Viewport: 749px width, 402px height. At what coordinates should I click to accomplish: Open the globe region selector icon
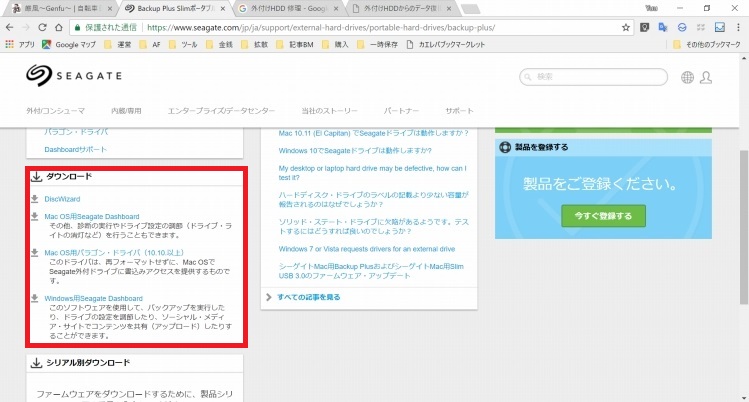[x=687, y=77]
